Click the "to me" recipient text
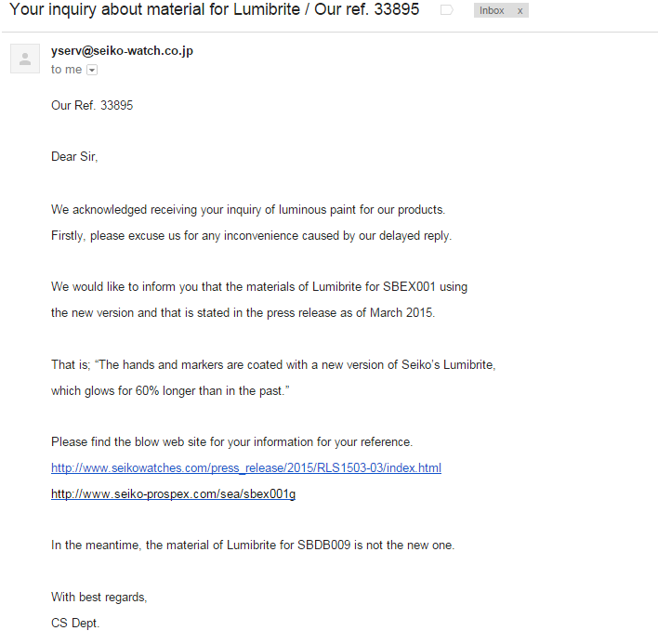The height and width of the screenshot is (644, 658). click(66, 69)
